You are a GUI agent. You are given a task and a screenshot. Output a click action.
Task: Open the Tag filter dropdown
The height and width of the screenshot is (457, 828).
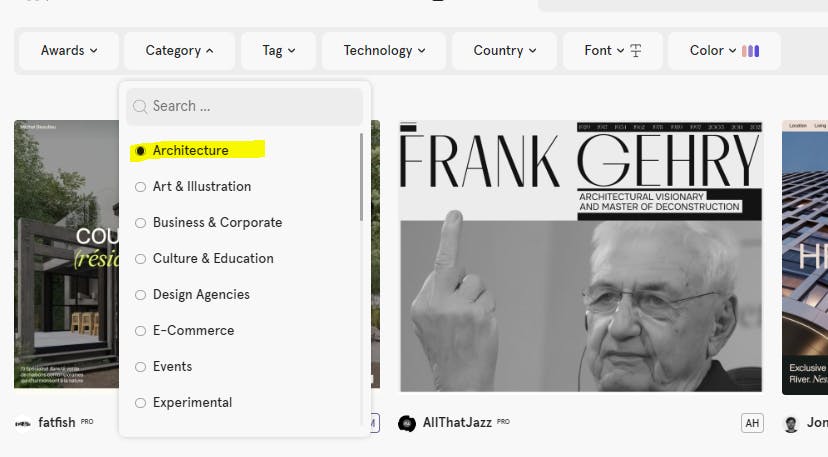coord(278,51)
